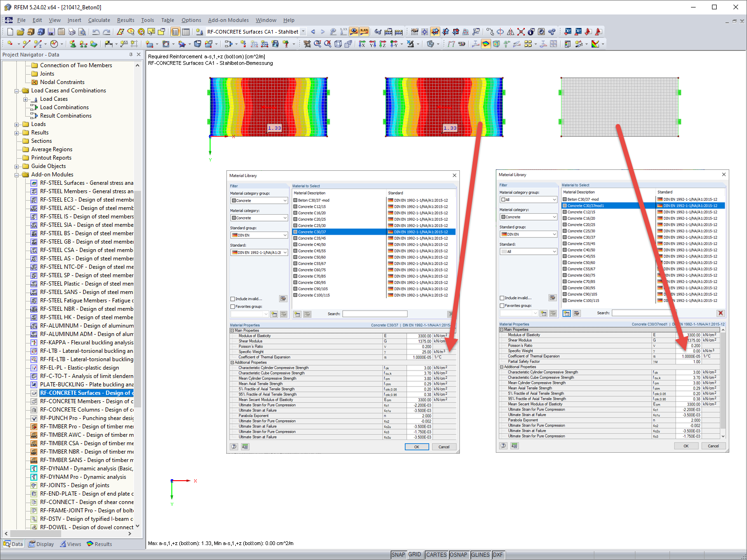Expand the Load Cases tree node
747x560 pixels.
pos(26,99)
